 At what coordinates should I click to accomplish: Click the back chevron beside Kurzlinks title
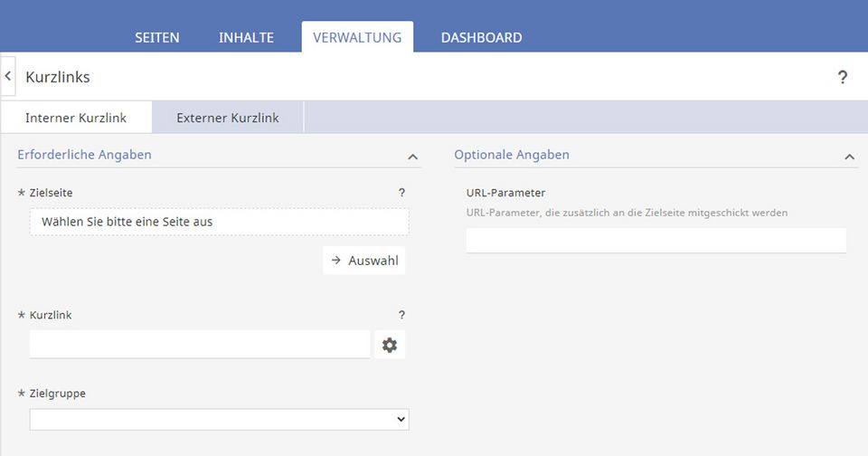(x=8, y=77)
